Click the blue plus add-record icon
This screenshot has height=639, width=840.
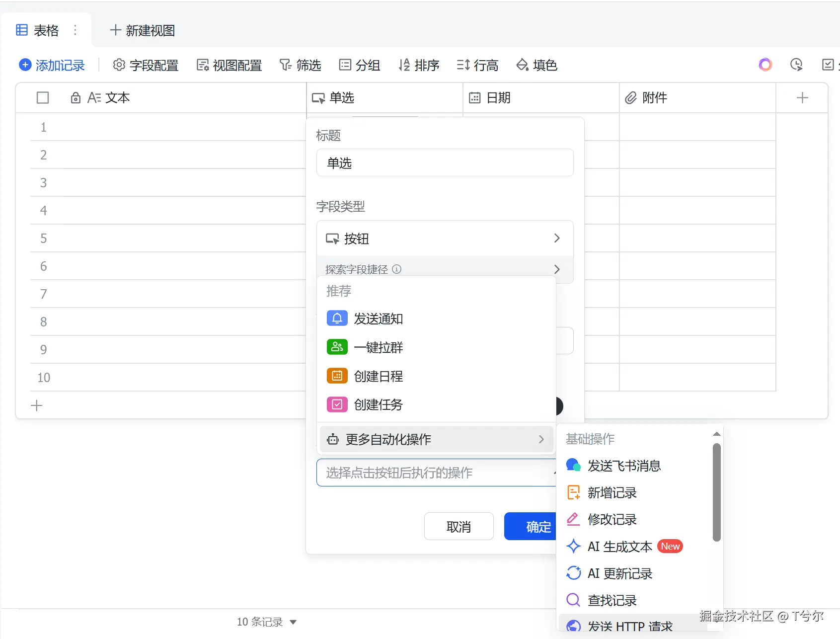(25, 65)
